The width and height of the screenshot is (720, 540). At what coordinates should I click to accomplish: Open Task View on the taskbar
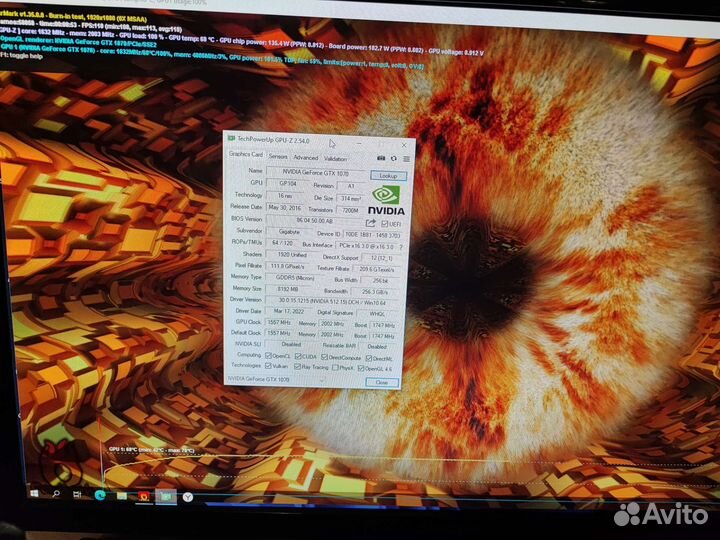tap(77, 494)
